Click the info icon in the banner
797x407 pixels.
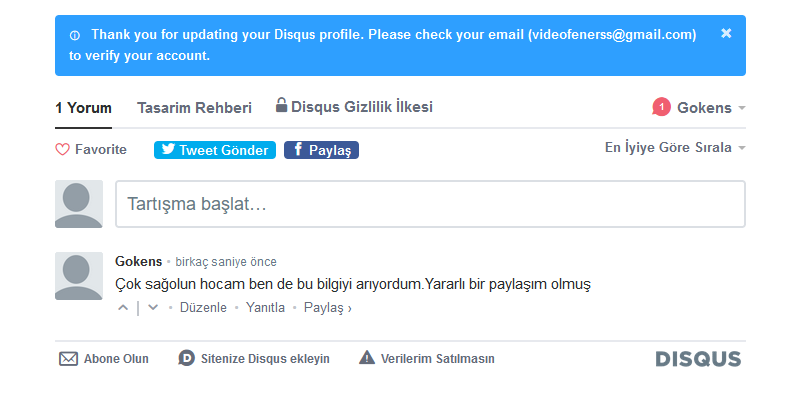point(75,36)
